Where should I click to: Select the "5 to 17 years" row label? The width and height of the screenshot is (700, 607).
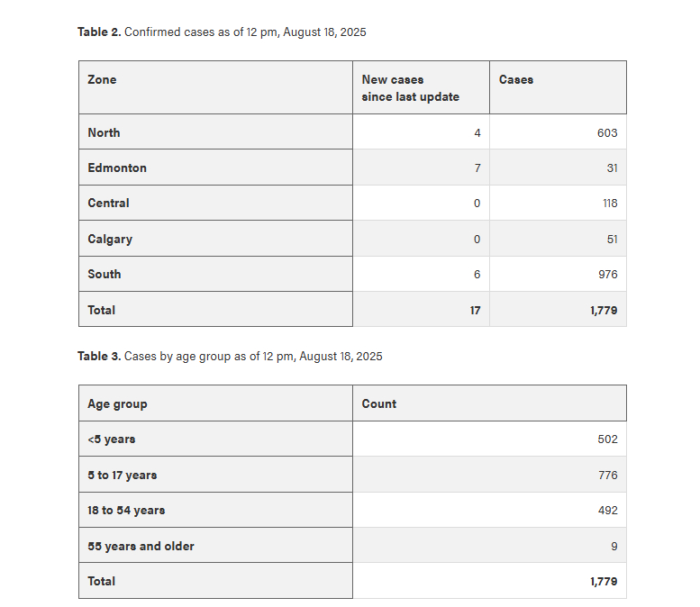tap(123, 475)
